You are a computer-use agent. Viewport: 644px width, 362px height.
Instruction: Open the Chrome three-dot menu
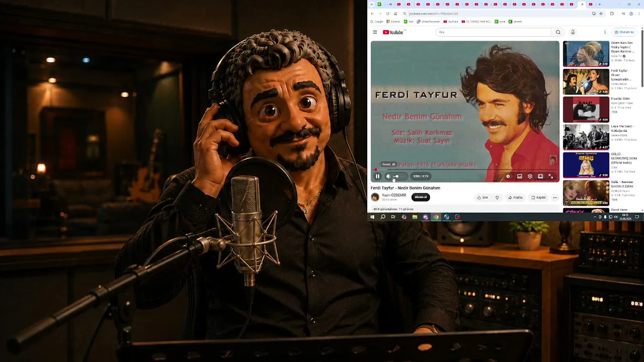[639, 14]
